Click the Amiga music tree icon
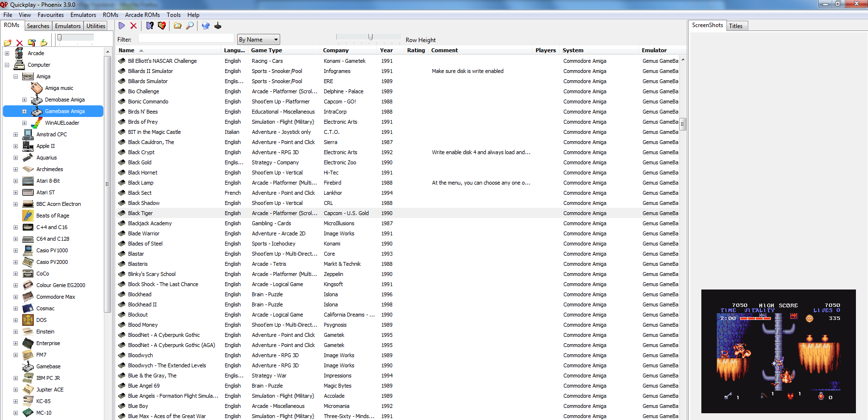 tap(37, 88)
